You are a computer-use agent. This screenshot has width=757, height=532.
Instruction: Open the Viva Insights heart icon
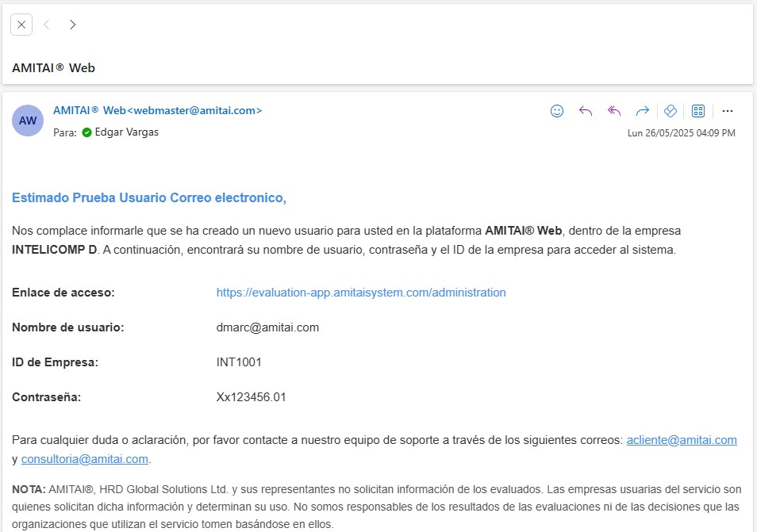pyautogui.click(x=670, y=111)
